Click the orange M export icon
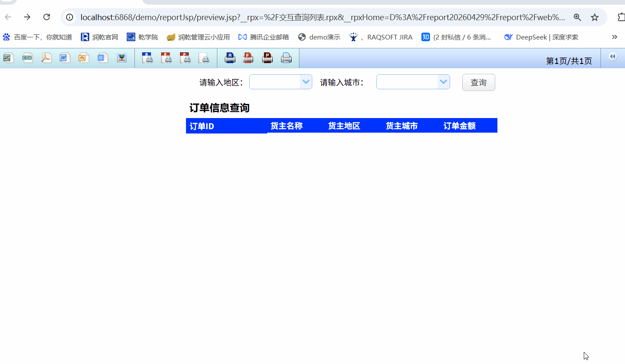Viewport: 625px width, 364px height. [x=84, y=58]
